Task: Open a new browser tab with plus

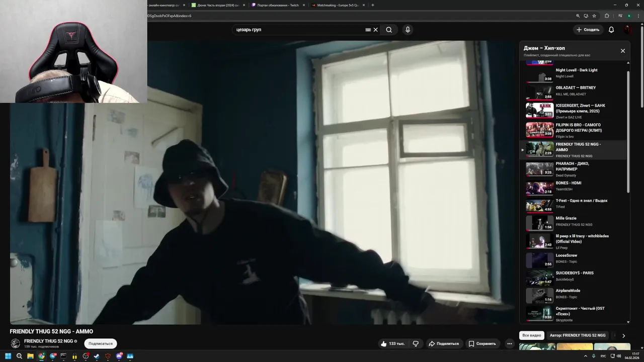Action: [x=372, y=5]
